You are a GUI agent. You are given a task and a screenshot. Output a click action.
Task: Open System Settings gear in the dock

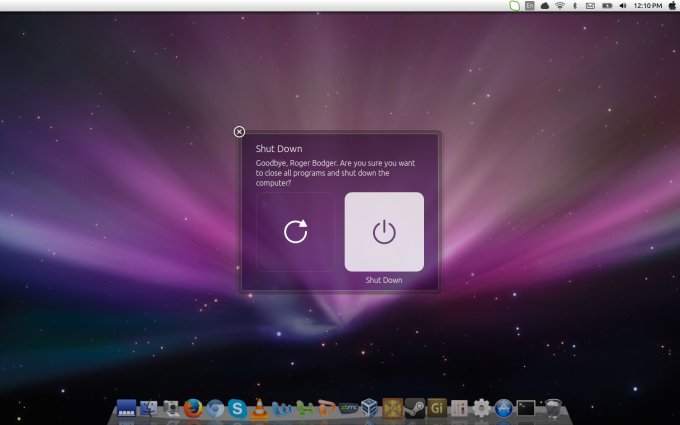click(x=481, y=408)
